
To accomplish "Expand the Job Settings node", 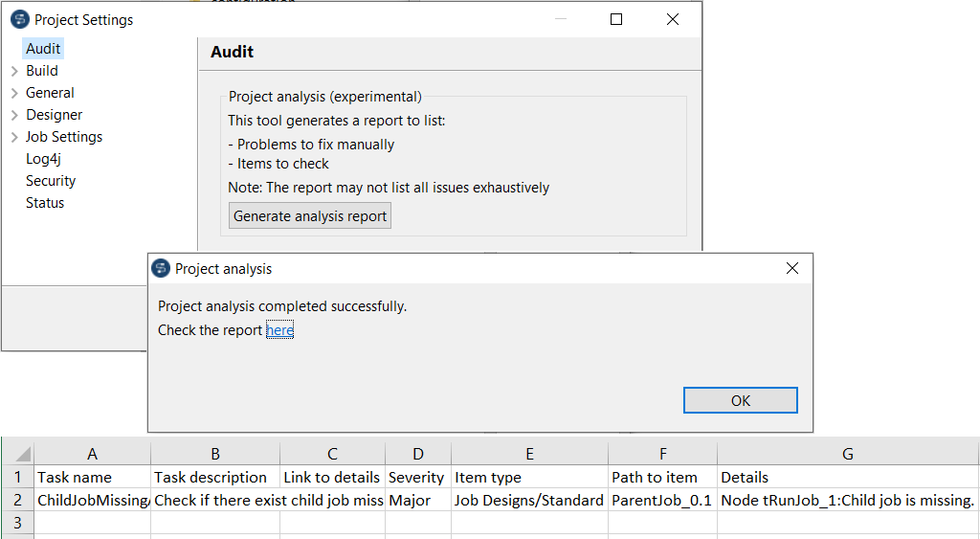I will 14,137.
